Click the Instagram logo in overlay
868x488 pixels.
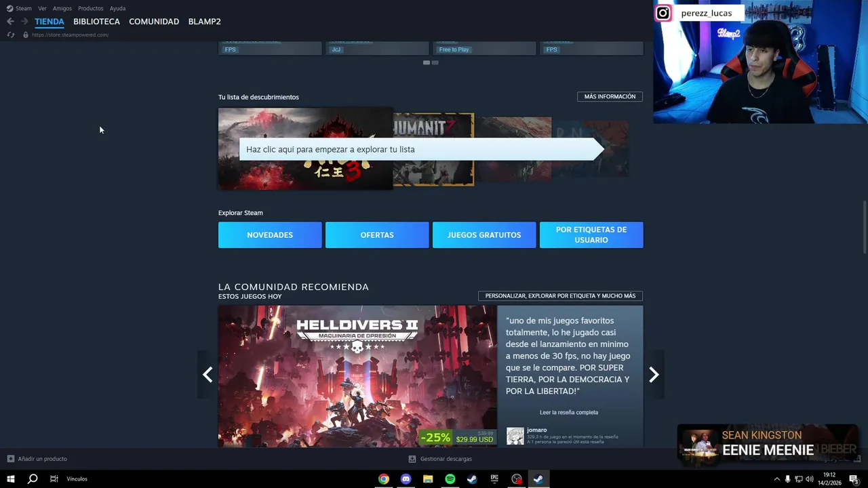click(x=663, y=13)
